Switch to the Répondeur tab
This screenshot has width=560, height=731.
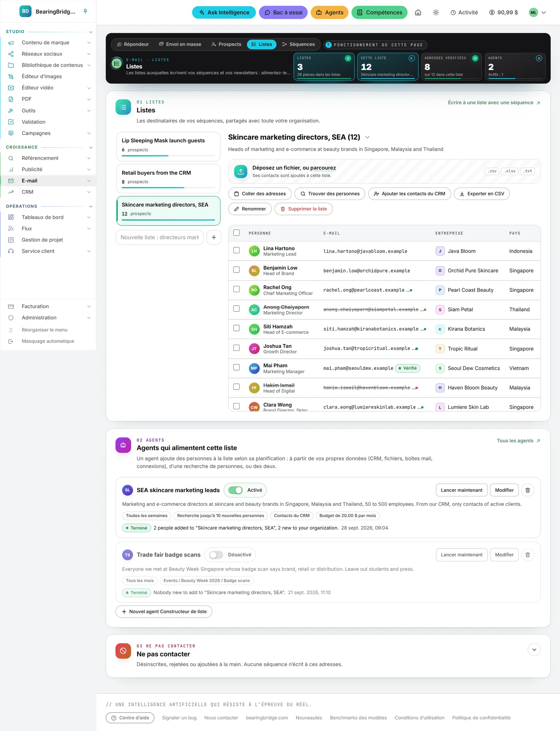pyautogui.click(x=133, y=44)
